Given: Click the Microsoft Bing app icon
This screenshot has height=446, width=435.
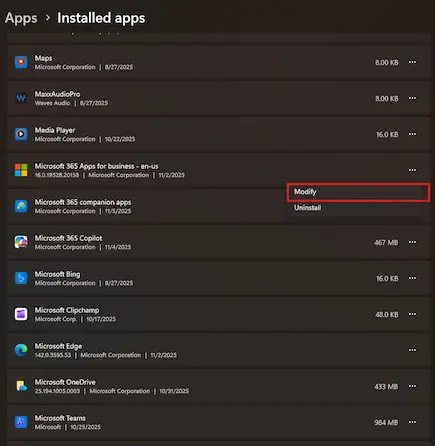Looking at the screenshot, I should click(x=21, y=278).
